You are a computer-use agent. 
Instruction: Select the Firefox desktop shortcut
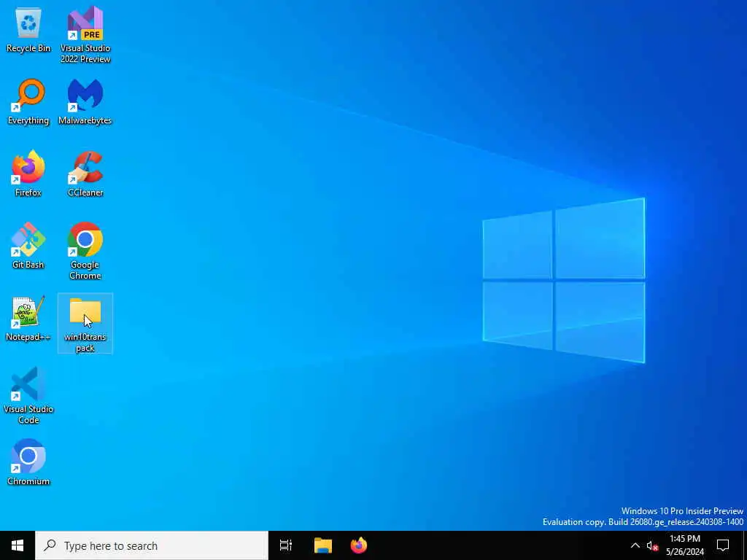[x=28, y=174]
